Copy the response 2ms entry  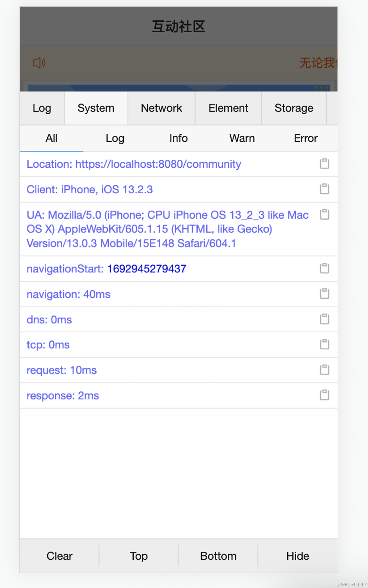point(324,395)
